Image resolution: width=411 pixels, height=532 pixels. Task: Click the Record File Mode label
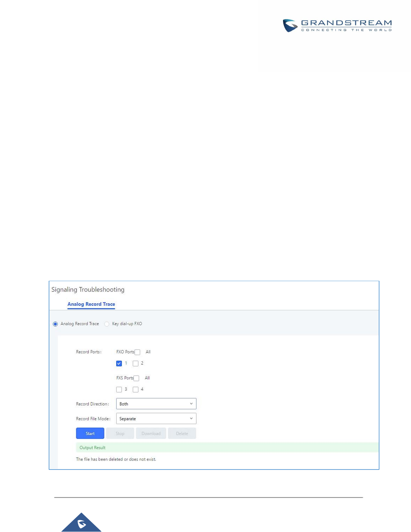(93, 419)
